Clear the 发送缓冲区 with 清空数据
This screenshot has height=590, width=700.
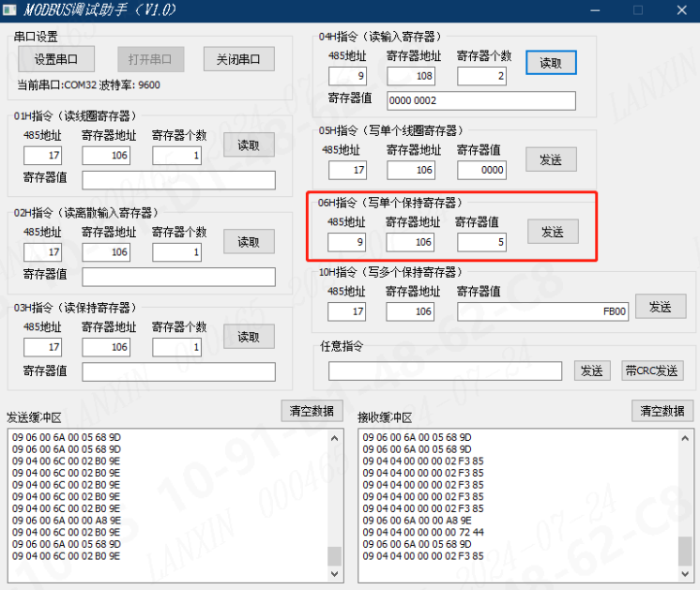click(312, 411)
